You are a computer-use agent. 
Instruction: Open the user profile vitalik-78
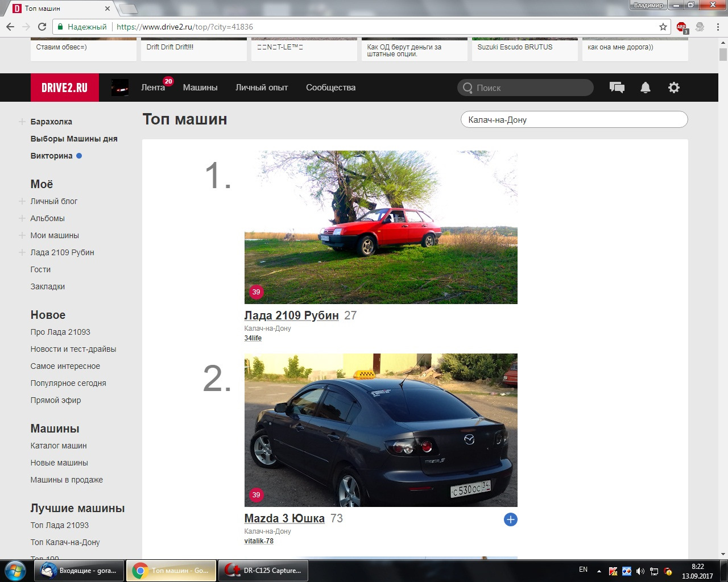[259, 541]
